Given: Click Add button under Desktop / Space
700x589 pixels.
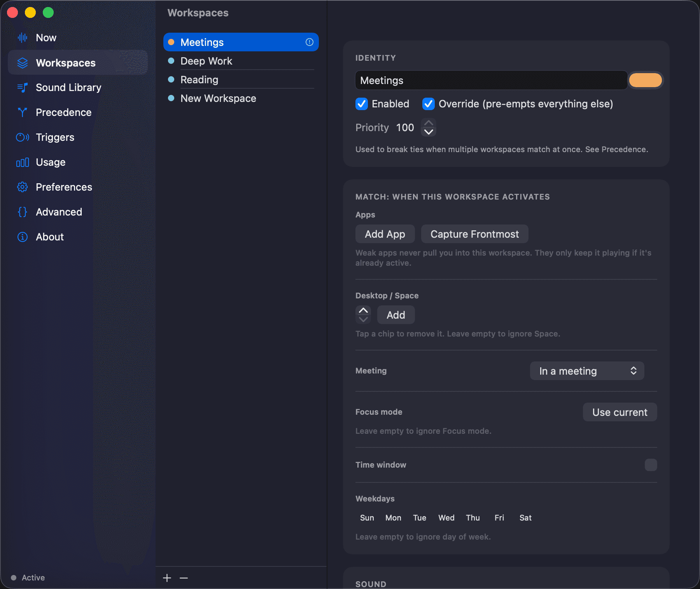Looking at the screenshot, I should tap(396, 315).
